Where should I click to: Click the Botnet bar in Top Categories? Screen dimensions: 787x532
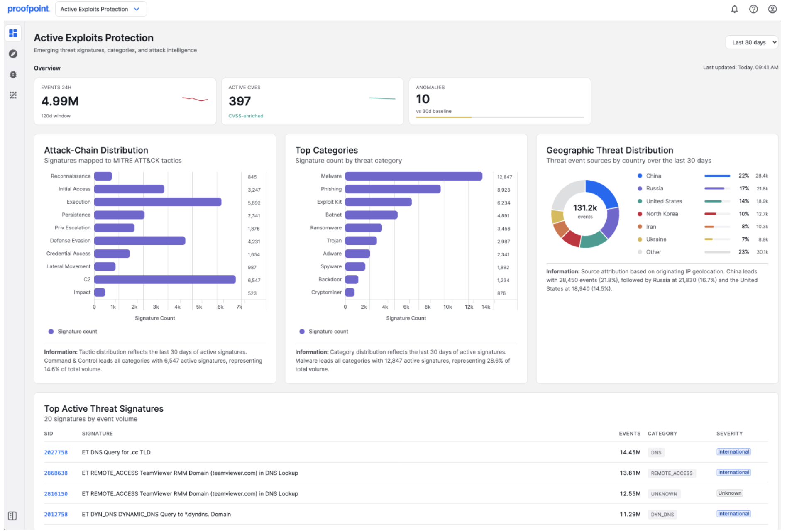(x=372, y=215)
